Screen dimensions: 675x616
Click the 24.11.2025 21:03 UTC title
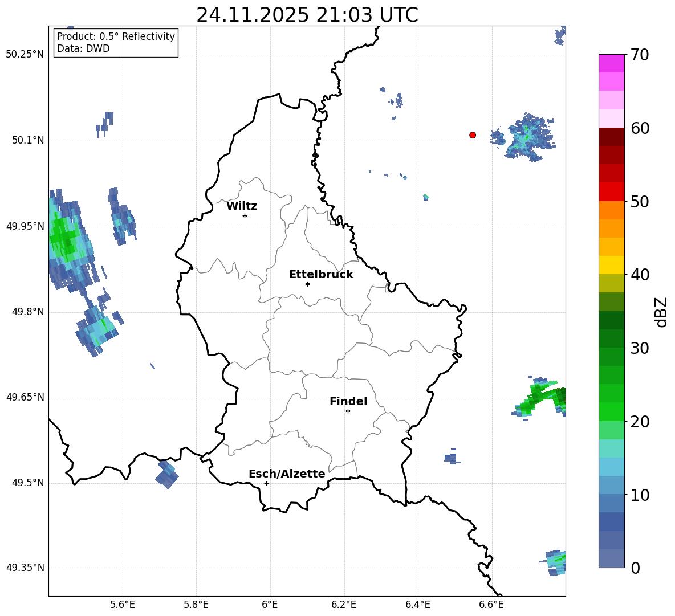point(307,15)
